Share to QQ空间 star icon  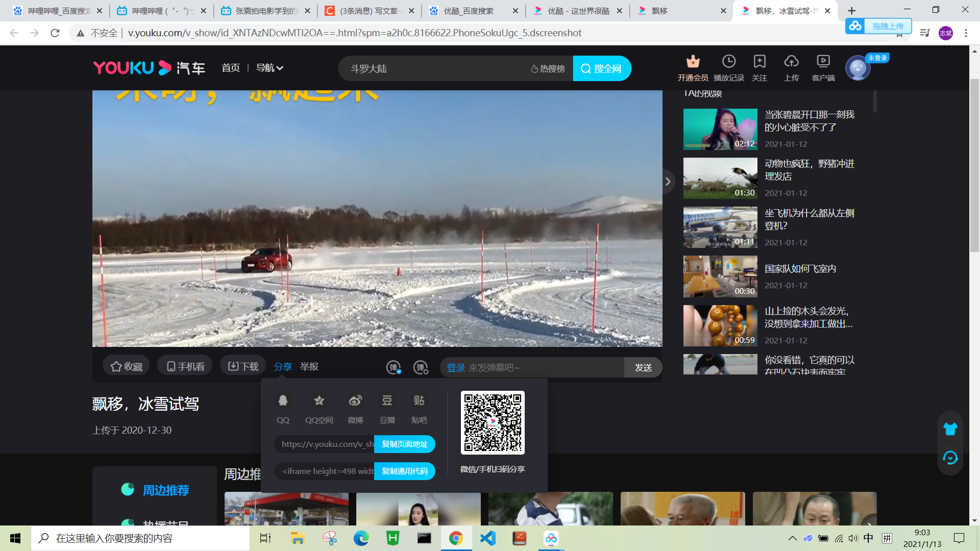[319, 401]
